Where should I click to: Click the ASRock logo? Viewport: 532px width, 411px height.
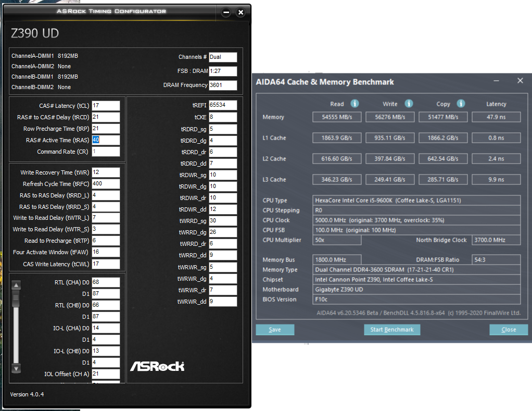click(157, 366)
